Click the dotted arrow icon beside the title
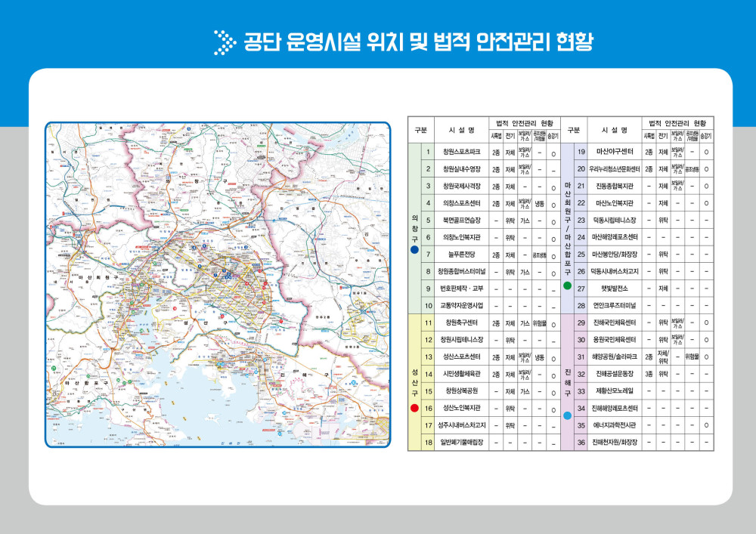Image resolution: width=756 pixels, height=534 pixels. click(225, 42)
